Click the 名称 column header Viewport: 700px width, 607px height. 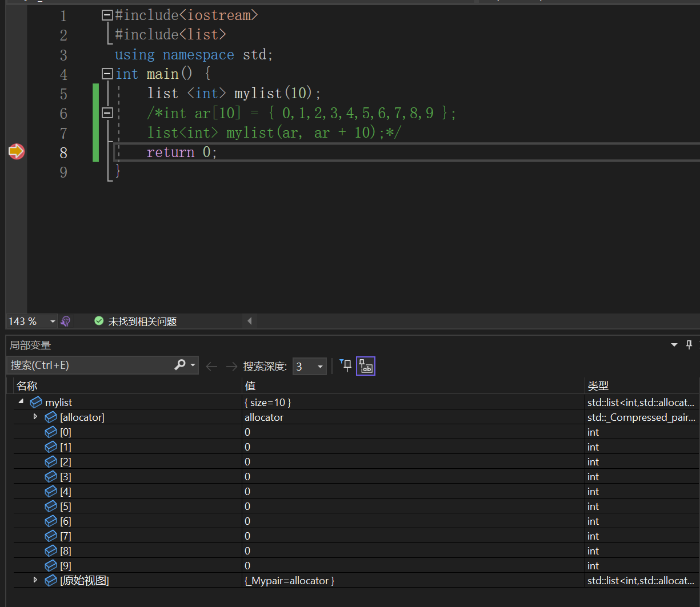[27, 386]
